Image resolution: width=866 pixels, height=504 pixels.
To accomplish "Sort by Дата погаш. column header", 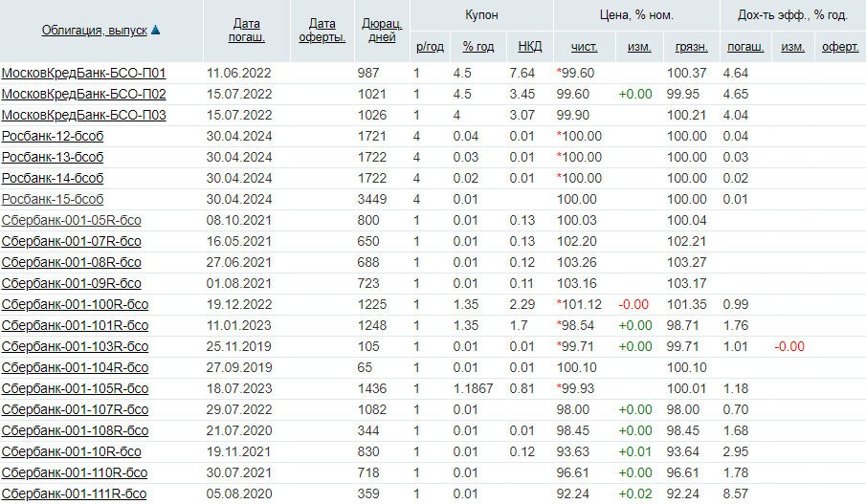I will (x=246, y=31).
